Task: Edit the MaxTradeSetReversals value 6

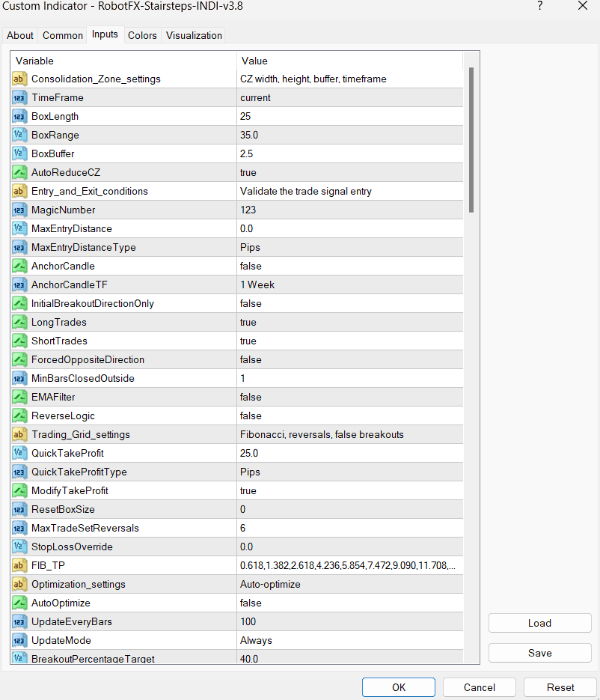Action: click(x=350, y=528)
